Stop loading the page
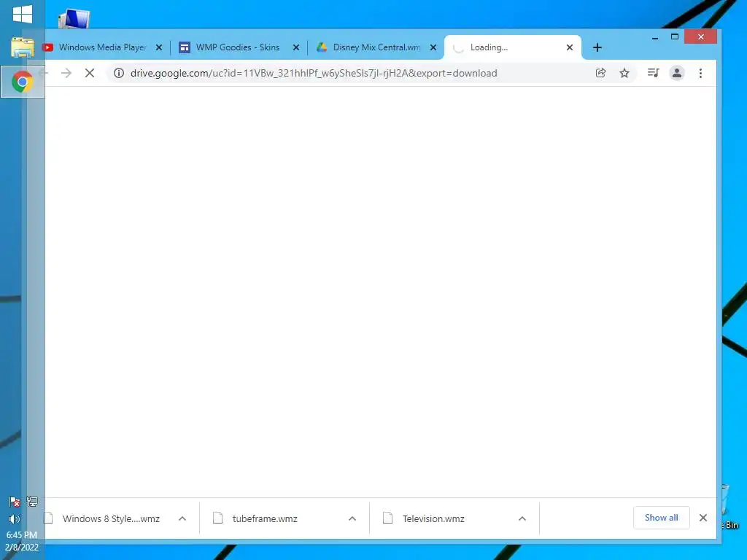Image resolution: width=747 pixels, height=560 pixels. point(90,73)
